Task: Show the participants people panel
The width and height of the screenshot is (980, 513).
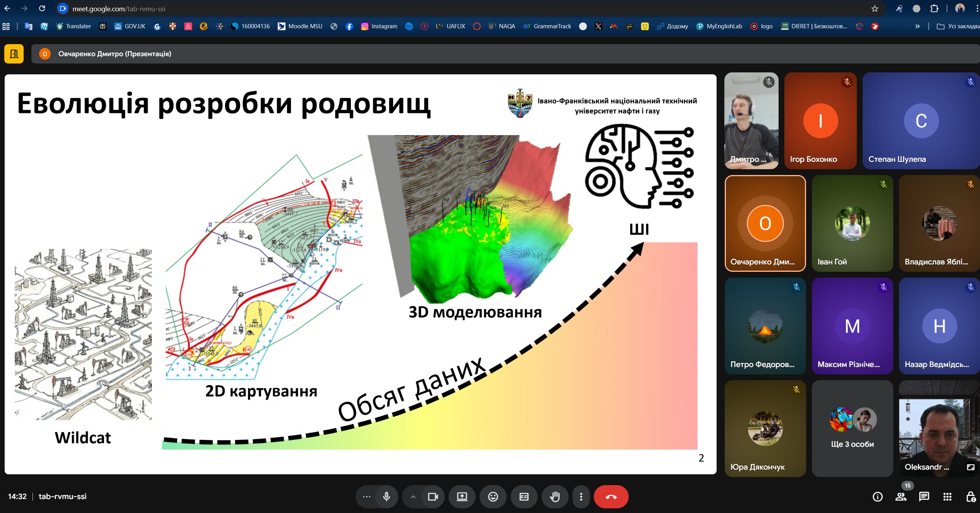Action: click(901, 497)
